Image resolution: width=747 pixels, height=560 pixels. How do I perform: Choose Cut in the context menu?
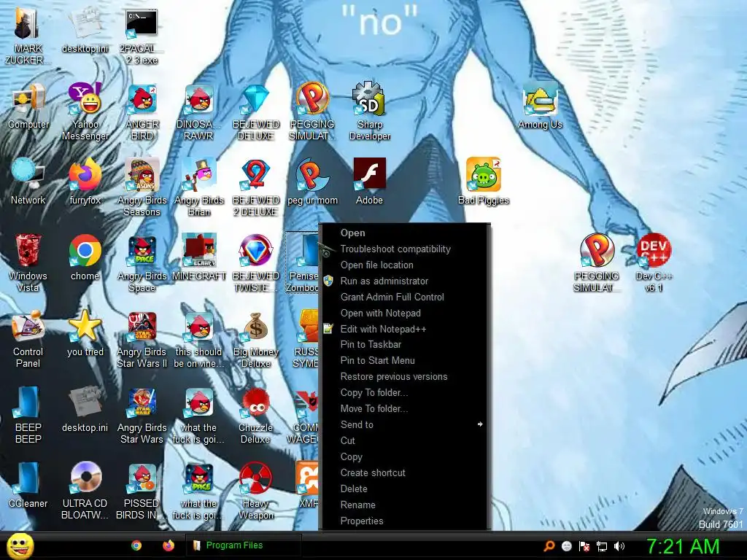(404, 440)
